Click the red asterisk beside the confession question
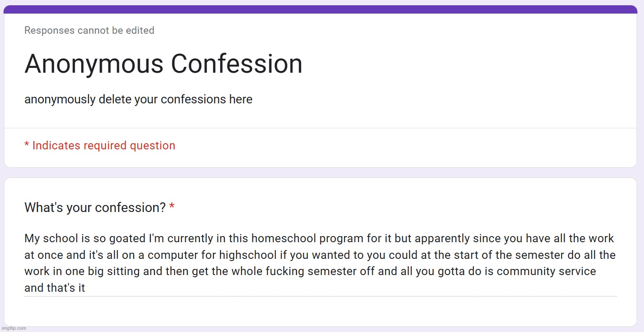The image size is (644, 332). click(x=172, y=207)
